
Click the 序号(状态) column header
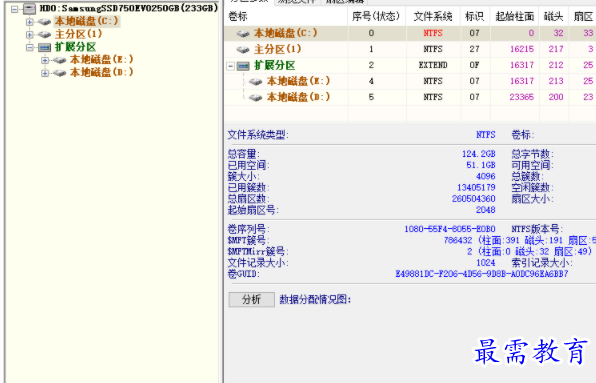coord(376,16)
